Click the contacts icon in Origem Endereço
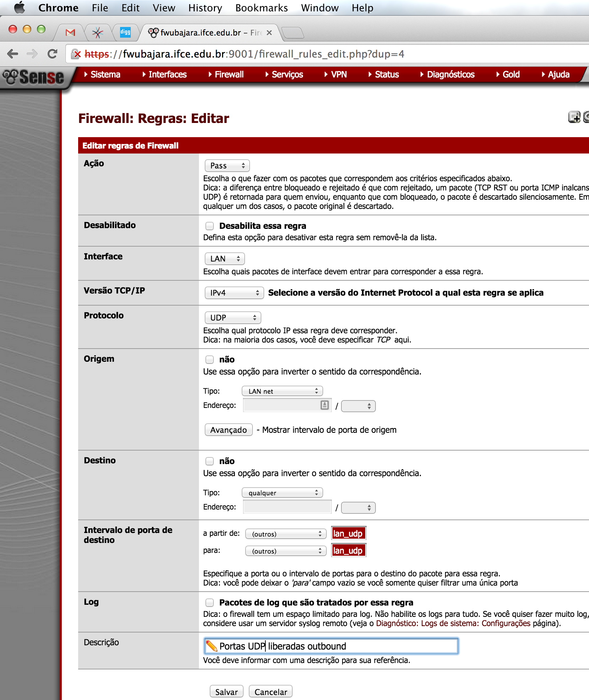 click(325, 405)
